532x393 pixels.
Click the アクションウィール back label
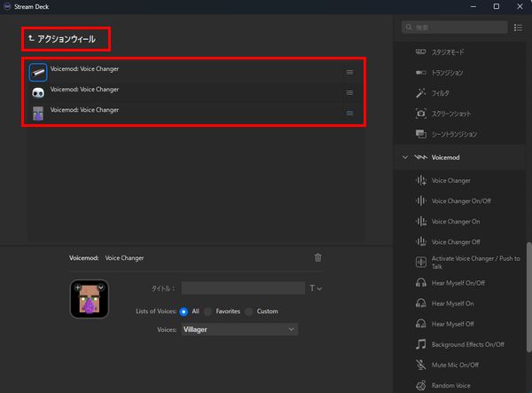point(66,39)
